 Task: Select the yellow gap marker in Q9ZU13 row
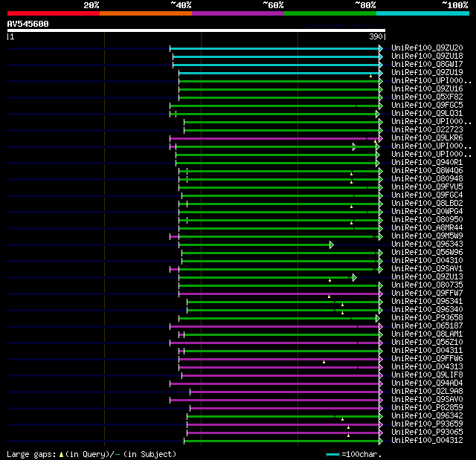pos(329,280)
